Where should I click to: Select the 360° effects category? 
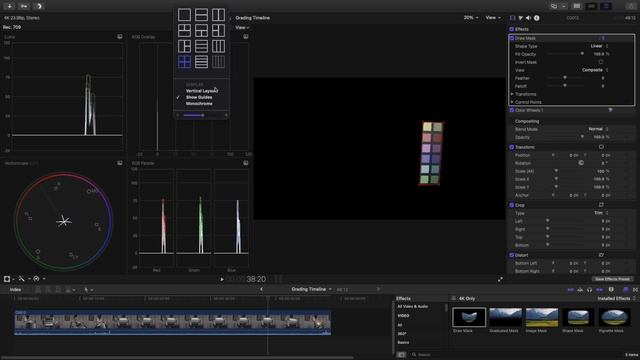pyautogui.click(x=402, y=334)
